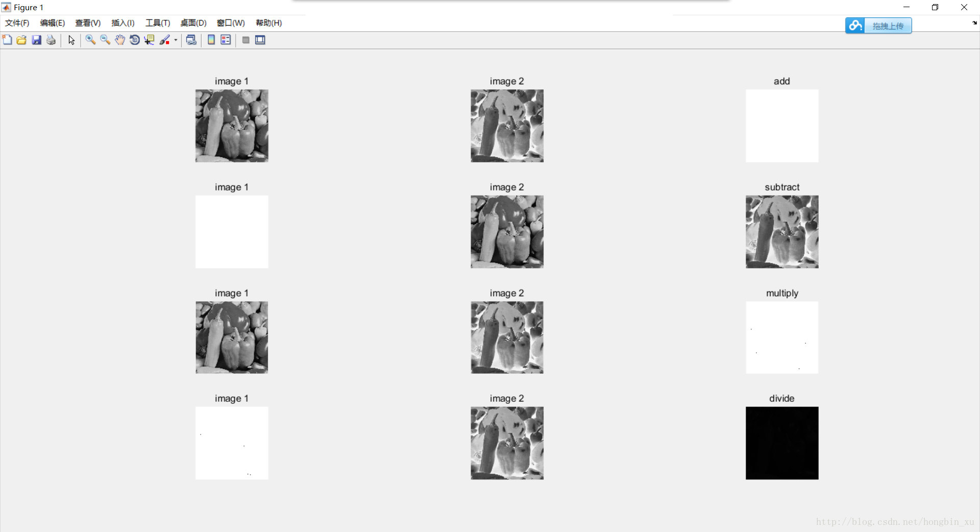The height and width of the screenshot is (532, 980).
Task: Click the 拖拽上传 upload button
Action: click(x=878, y=26)
